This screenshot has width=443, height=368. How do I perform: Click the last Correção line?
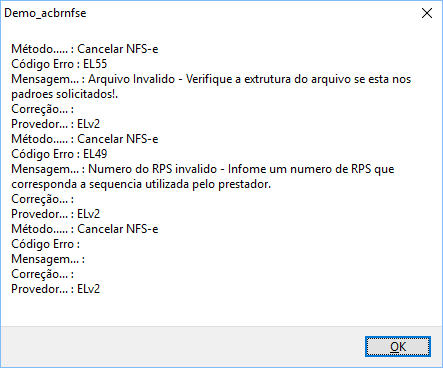[x=42, y=274]
